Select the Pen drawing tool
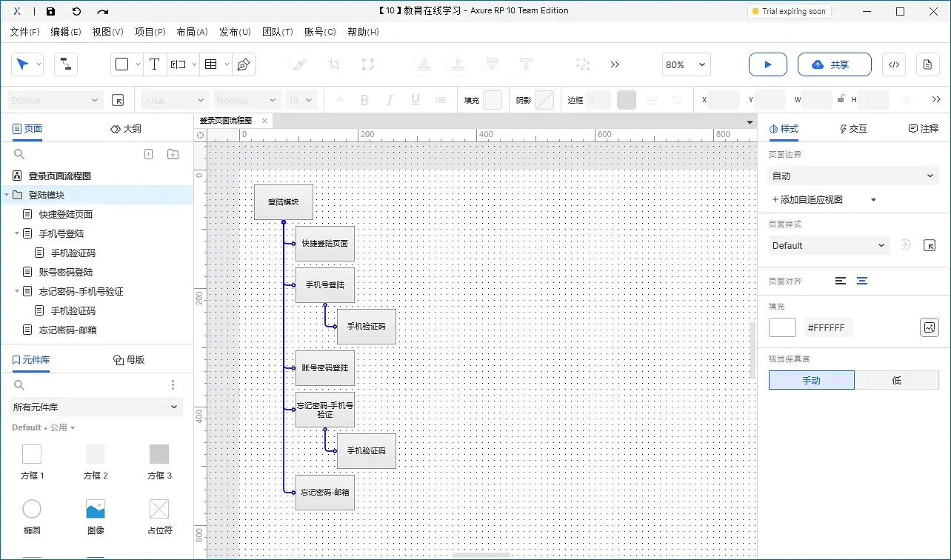This screenshot has height=560, width=951. coord(243,64)
